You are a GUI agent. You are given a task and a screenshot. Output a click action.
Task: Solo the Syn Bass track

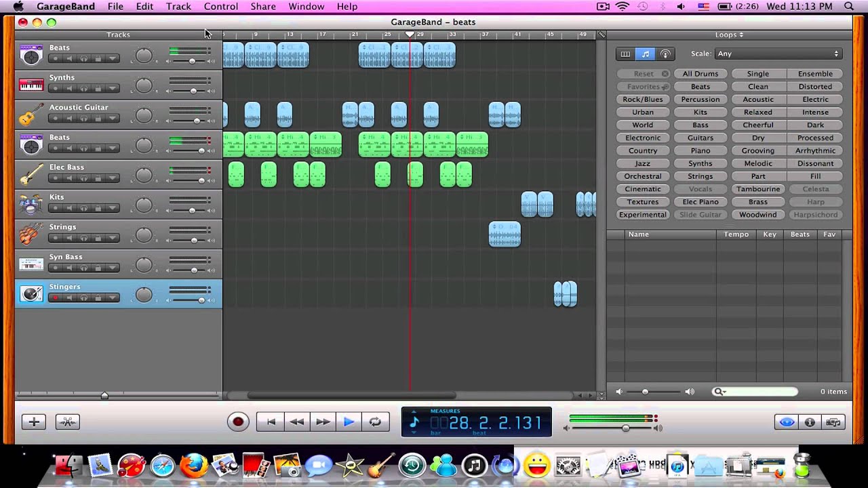83,268
